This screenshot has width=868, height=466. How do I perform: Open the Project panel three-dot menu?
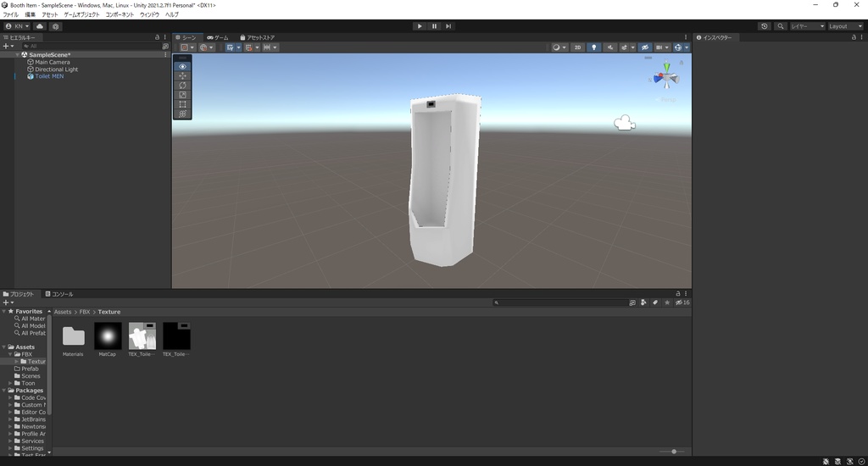(685, 294)
